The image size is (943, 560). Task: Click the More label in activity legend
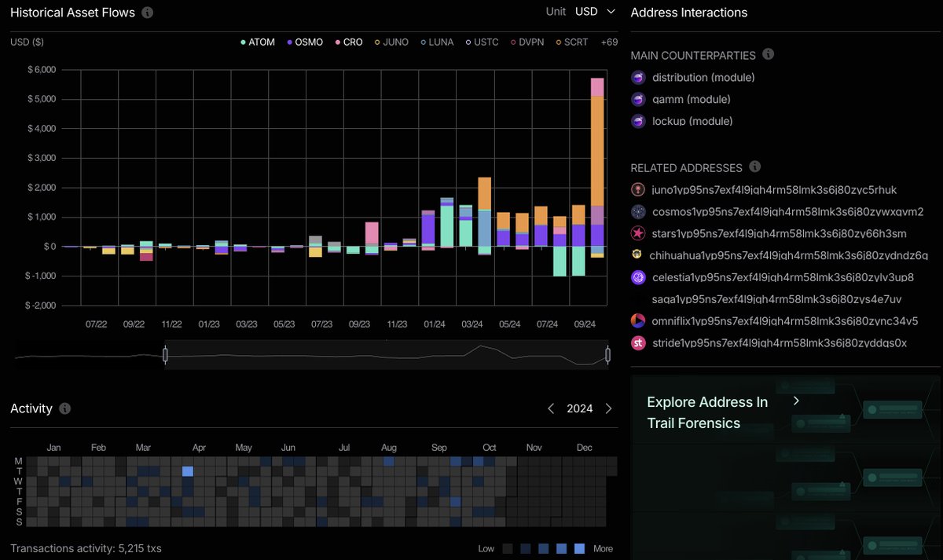(604, 548)
